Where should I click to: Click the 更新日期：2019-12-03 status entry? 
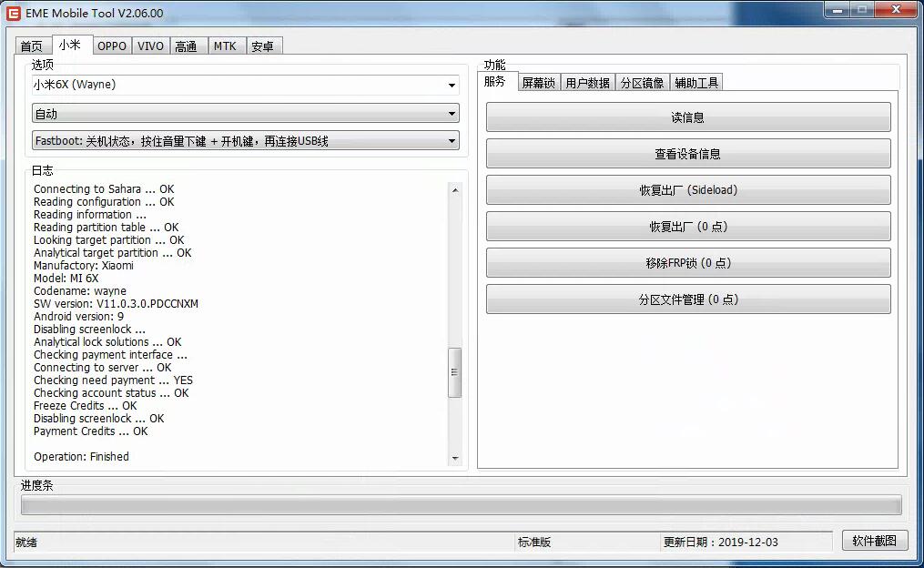(721, 543)
